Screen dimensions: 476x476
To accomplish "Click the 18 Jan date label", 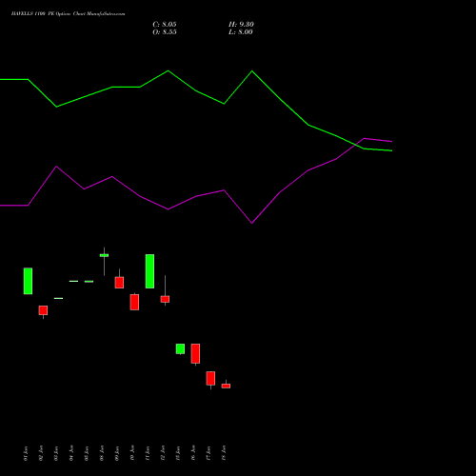I will (x=224, y=453).
